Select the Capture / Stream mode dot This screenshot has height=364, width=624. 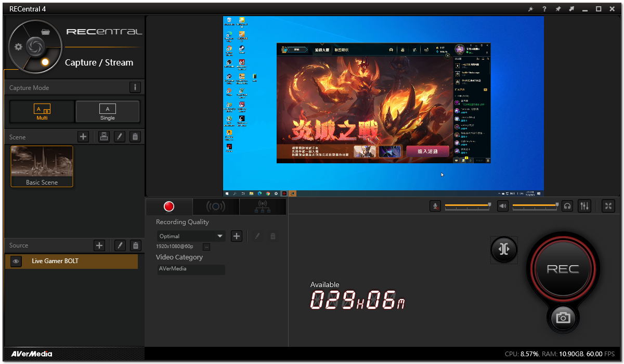(x=45, y=62)
